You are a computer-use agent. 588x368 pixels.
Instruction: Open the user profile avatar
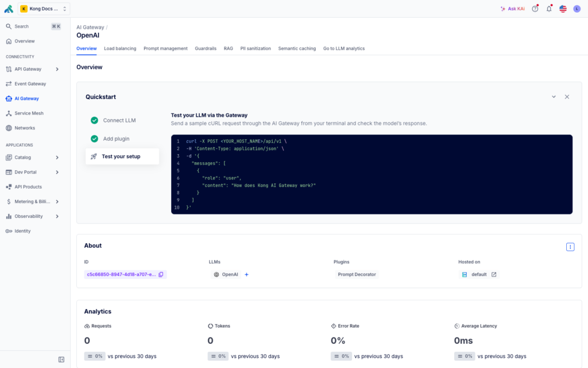tap(577, 9)
